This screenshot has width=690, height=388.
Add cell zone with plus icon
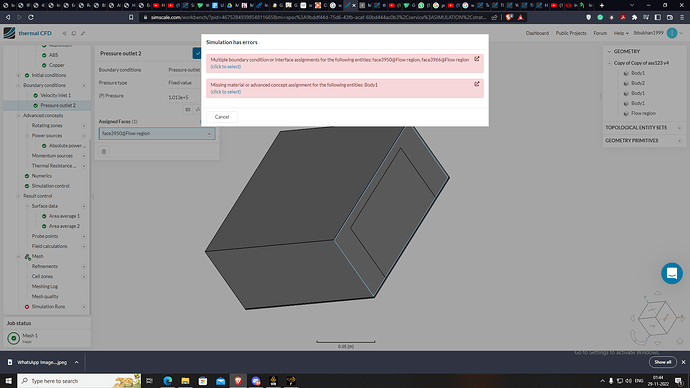(84, 277)
